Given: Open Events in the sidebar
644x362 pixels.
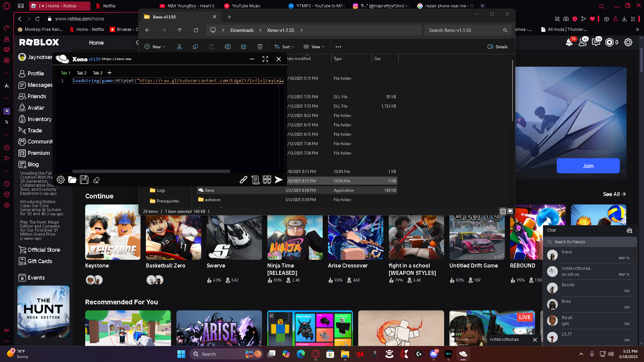Looking at the screenshot, I should click(32, 278).
